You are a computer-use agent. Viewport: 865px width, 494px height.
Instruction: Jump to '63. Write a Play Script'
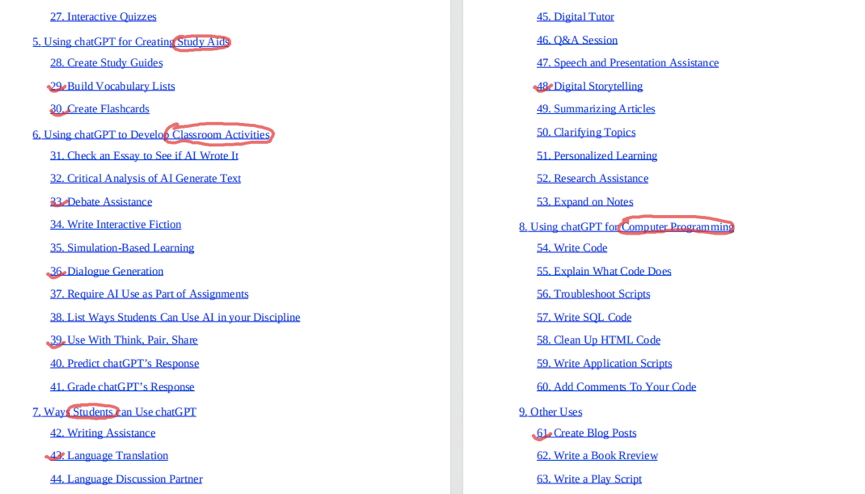589,479
